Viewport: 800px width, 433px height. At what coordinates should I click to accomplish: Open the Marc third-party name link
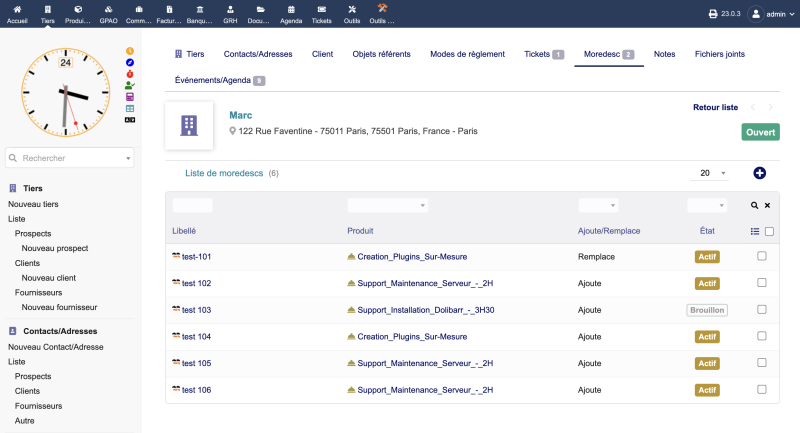point(241,115)
